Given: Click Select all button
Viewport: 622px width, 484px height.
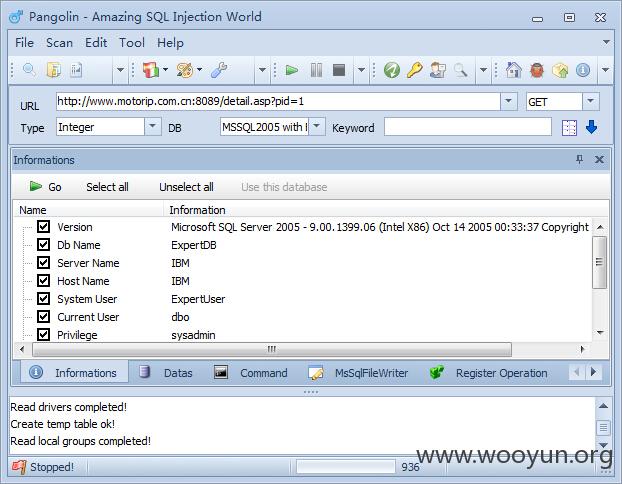Looking at the screenshot, I should coord(107,187).
